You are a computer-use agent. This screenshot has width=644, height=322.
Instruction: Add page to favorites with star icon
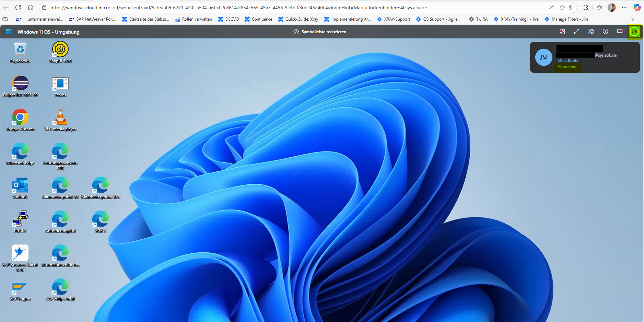(562, 8)
